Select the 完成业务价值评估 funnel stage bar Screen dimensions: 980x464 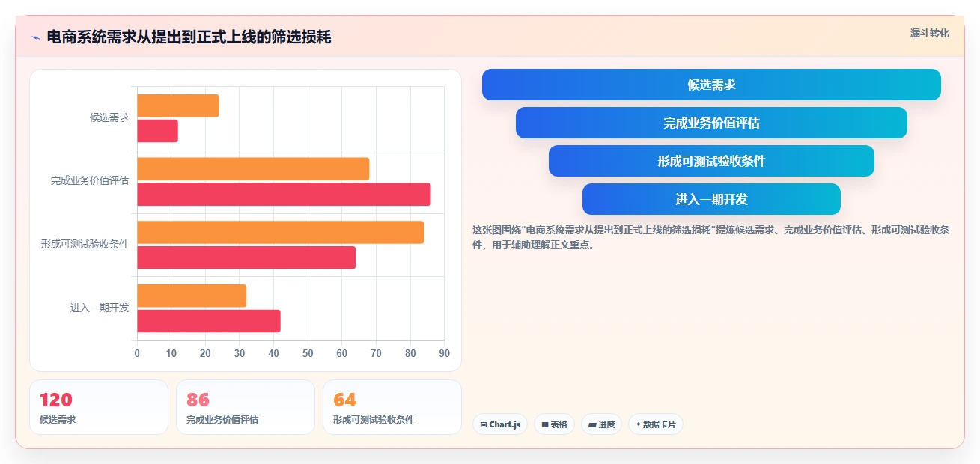pos(711,123)
